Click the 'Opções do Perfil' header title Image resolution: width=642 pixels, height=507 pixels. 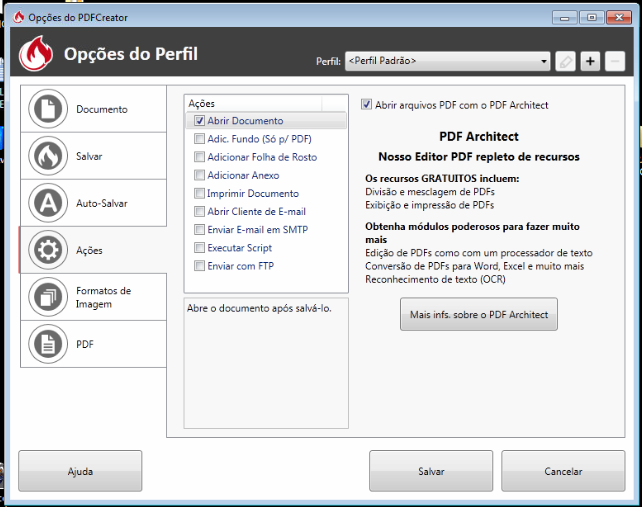tap(131, 54)
